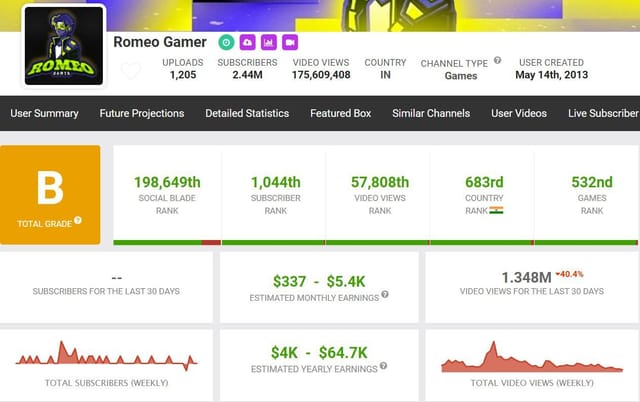Click the Total Video Views weekly chart
The width and height of the screenshot is (640, 402).
point(532,357)
